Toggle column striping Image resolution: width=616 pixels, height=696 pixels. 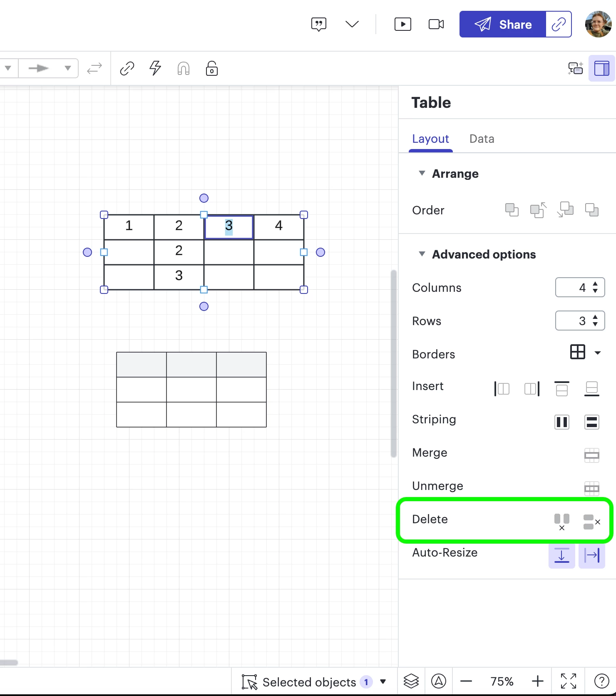[561, 422]
